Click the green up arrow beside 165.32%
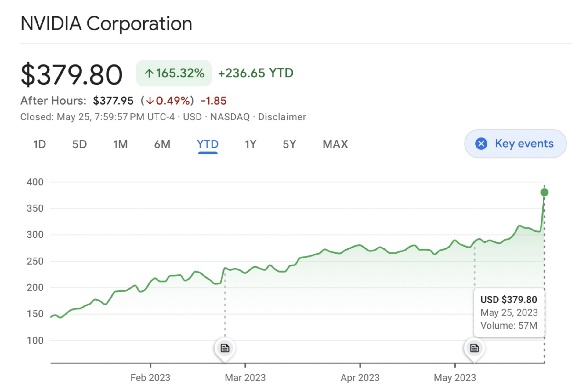Viewport: 586px width, 392px height. 149,73
